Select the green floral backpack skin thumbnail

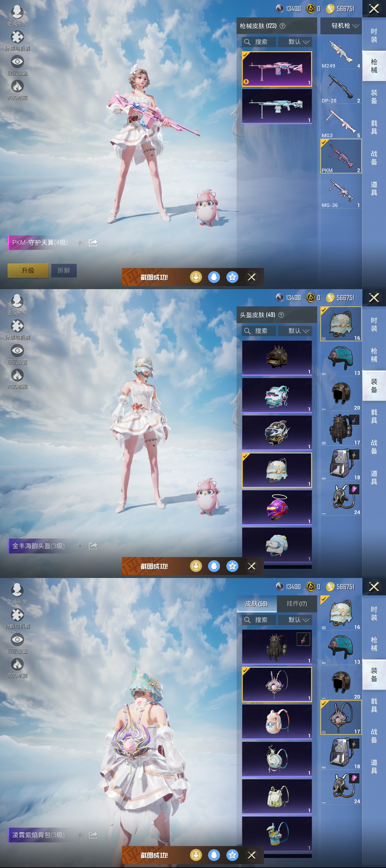click(x=277, y=796)
